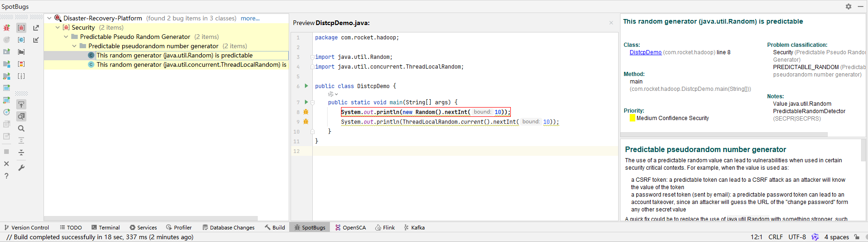868x242 pixels.
Task: Toggle group by priority icon
Action: [21, 64]
